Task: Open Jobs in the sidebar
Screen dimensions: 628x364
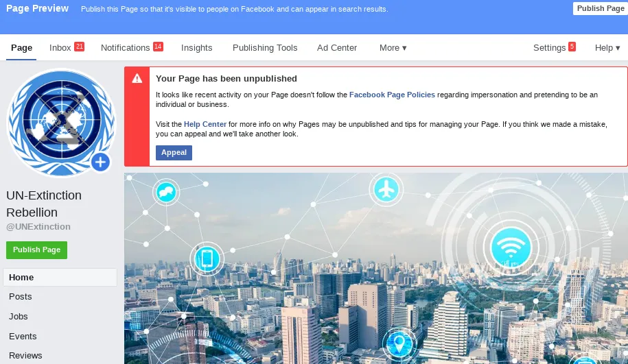Action: [x=19, y=317]
